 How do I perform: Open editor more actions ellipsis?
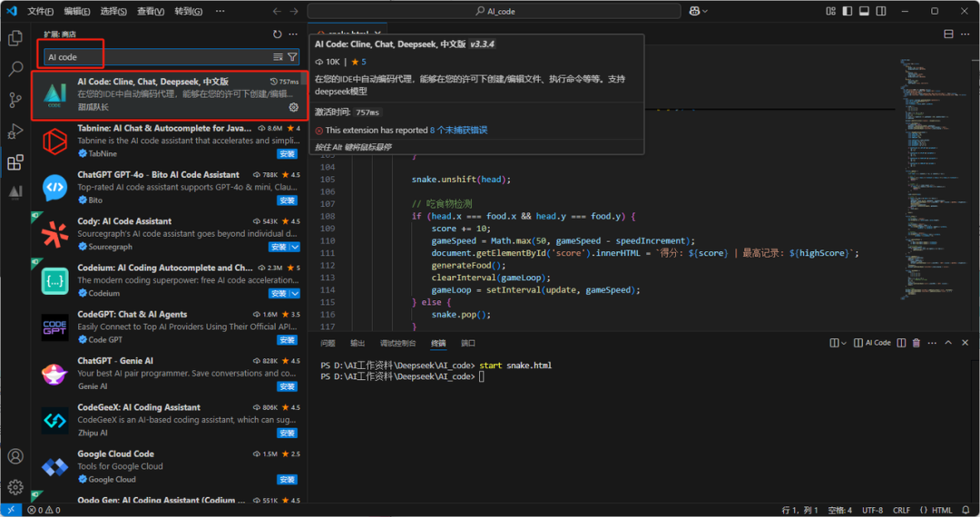click(965, 34)
